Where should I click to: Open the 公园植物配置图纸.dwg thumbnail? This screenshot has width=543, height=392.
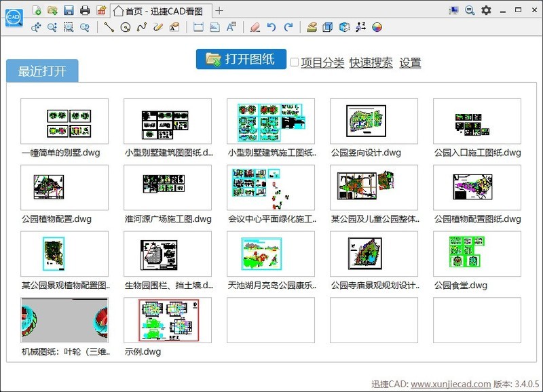(477, 188)
